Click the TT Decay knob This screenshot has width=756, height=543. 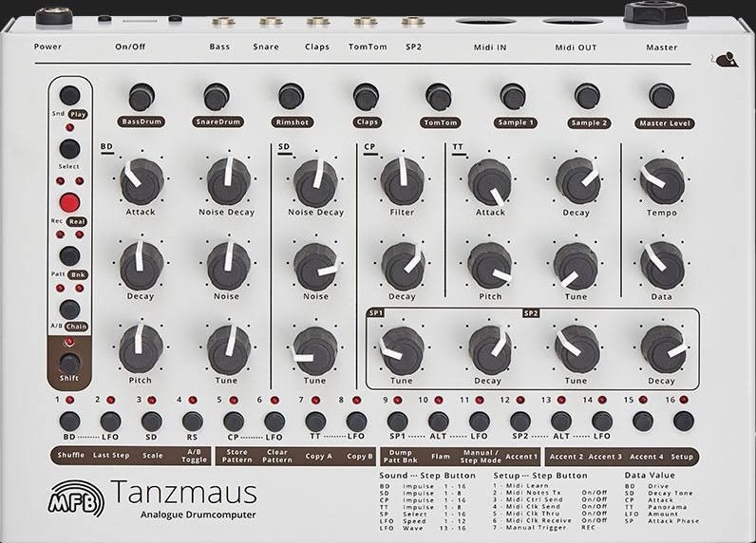pyautogui.click(x=577, y=180)
